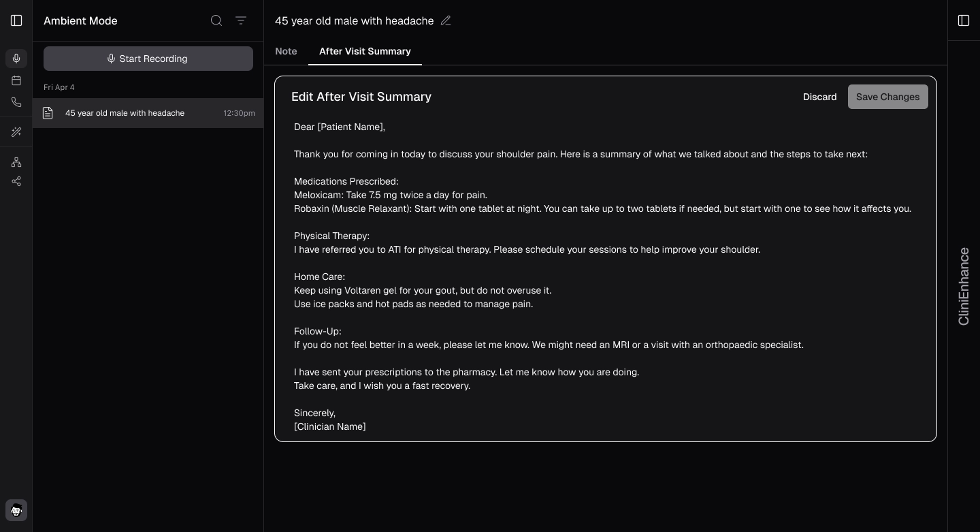
Task: Open the microphone Ambient Mode icon
Action: 16,59
